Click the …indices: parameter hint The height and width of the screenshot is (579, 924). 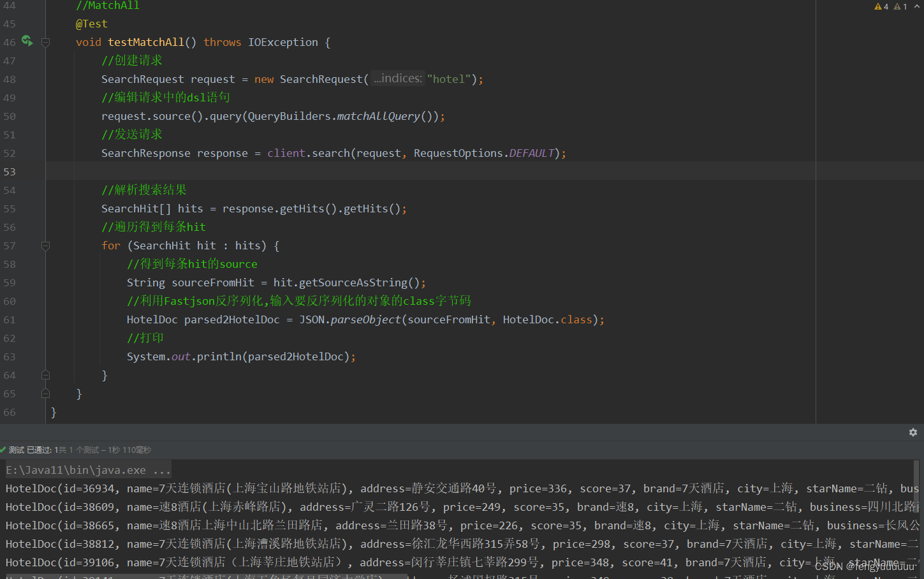click(x=398, y=78)
